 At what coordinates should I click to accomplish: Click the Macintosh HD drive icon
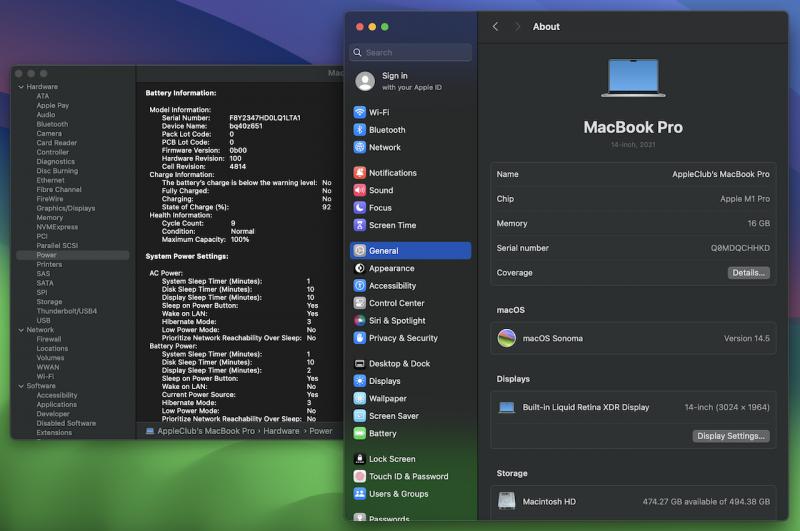(507, 501)
